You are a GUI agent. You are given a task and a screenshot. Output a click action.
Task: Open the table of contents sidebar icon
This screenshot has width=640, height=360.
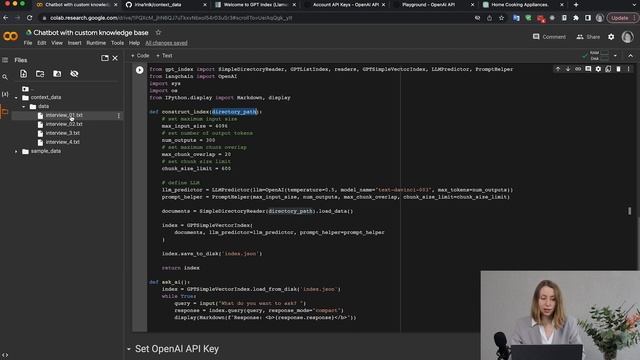pyautogui.click(x=5, y=60)
